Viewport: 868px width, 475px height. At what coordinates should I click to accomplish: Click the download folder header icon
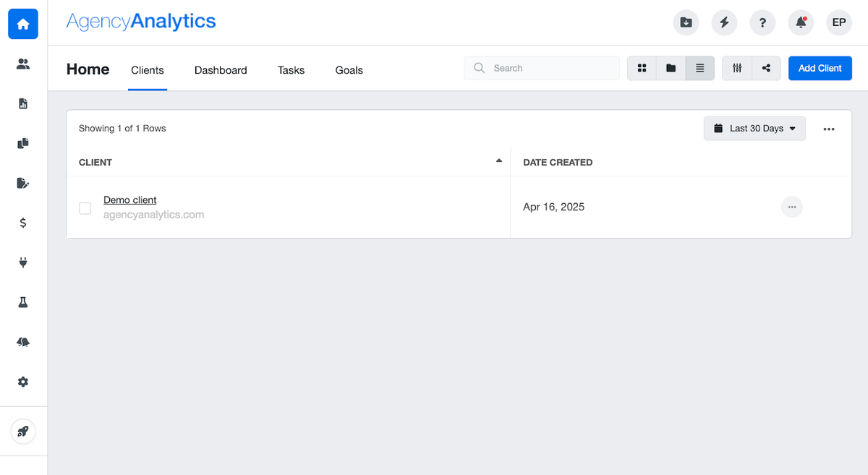coord(686,23)
